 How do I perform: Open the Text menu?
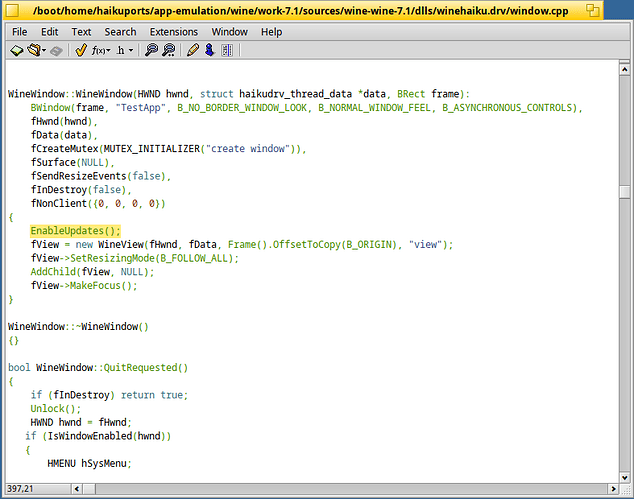click(x=81, y=32)
